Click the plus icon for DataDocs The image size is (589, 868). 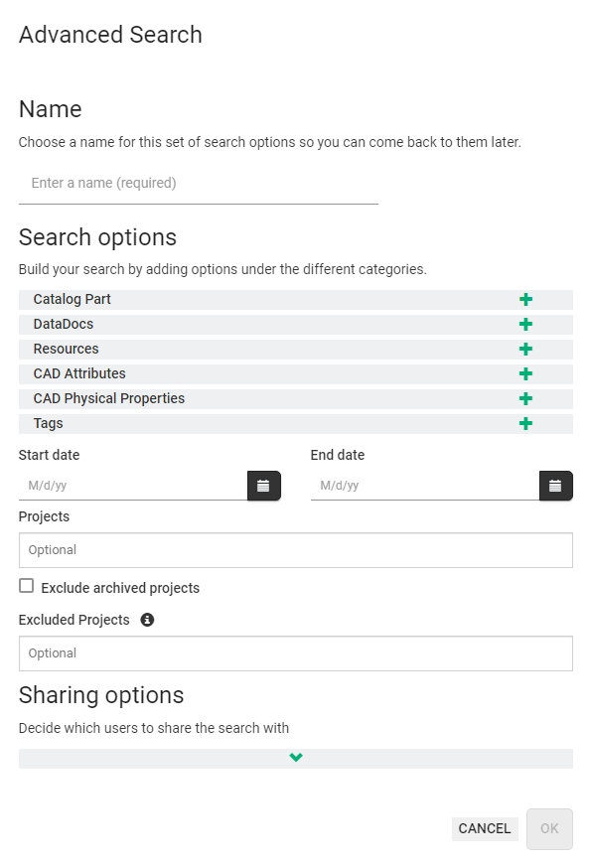click(x=525, y=325)
